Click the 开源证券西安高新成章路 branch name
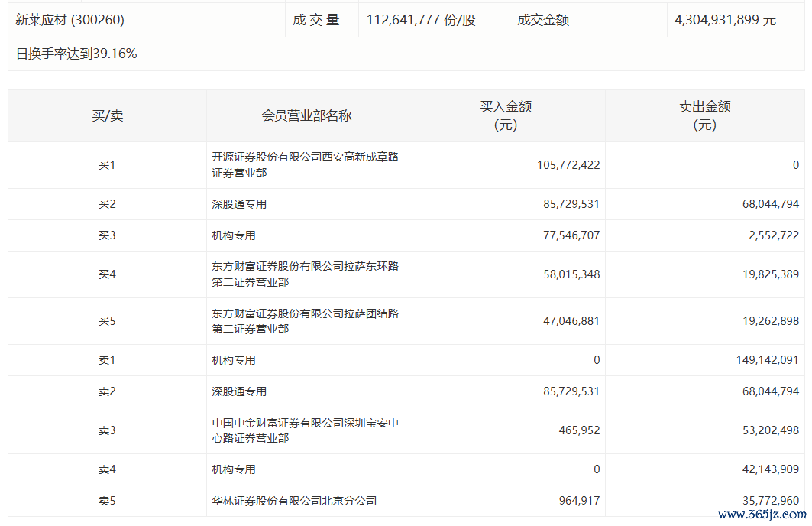The image size is (812, 526). tap(305, 165)
